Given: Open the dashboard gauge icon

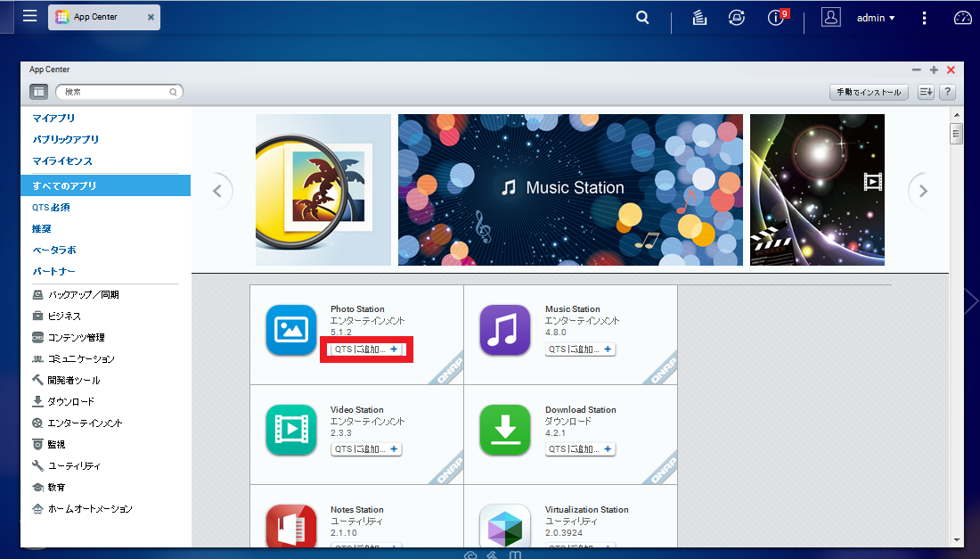Looking at the screenshot, I should tap(963, 18).
